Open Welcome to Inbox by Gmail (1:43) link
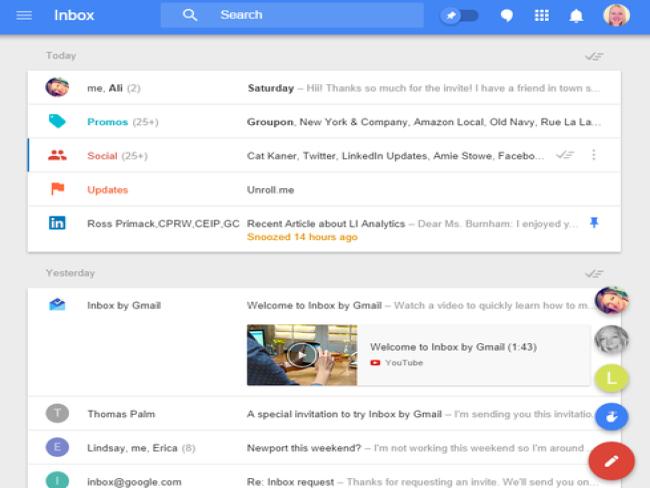This screenshot has width=650, height=488. (x=453, y=347)
